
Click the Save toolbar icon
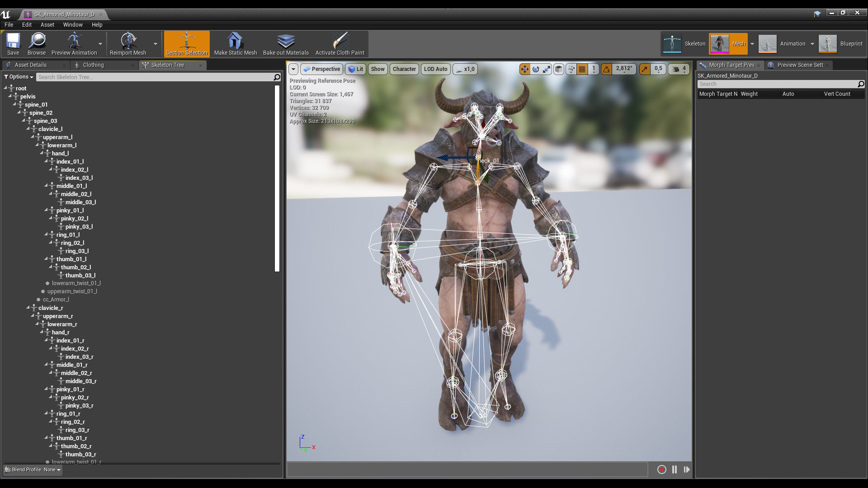[13, 44]
